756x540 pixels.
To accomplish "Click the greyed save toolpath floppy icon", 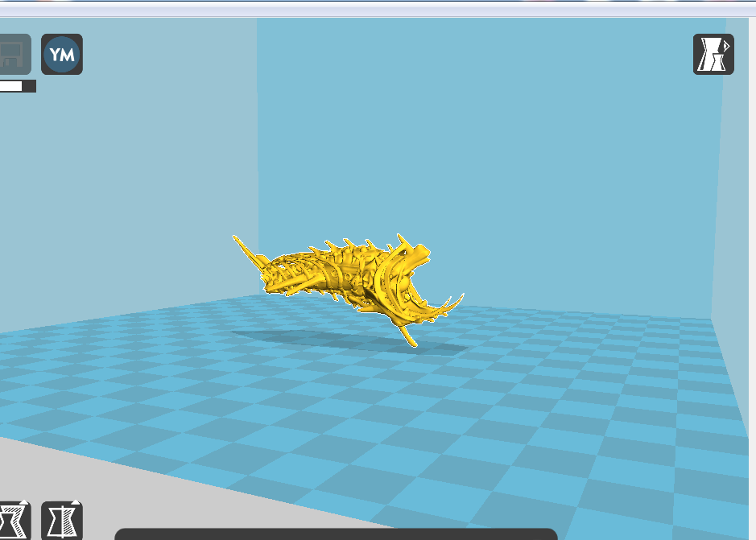I will (x=15, y=55).
